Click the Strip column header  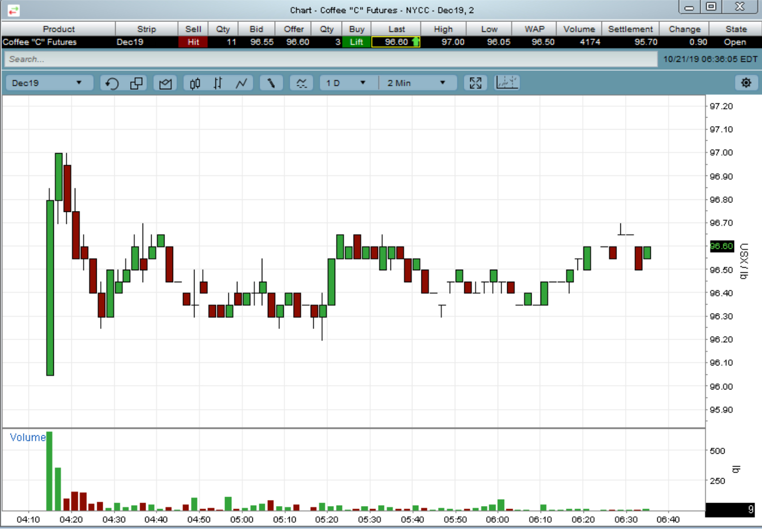point(146,29)
